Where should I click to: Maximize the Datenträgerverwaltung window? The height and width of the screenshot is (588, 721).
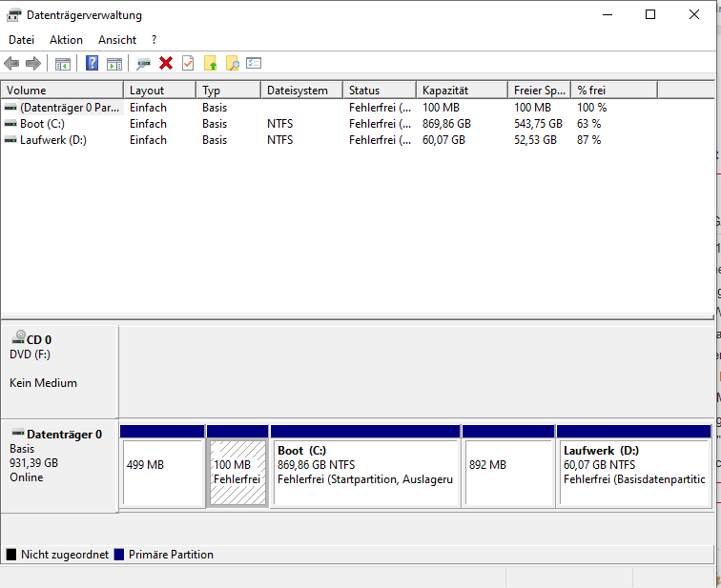pos(650,14)
